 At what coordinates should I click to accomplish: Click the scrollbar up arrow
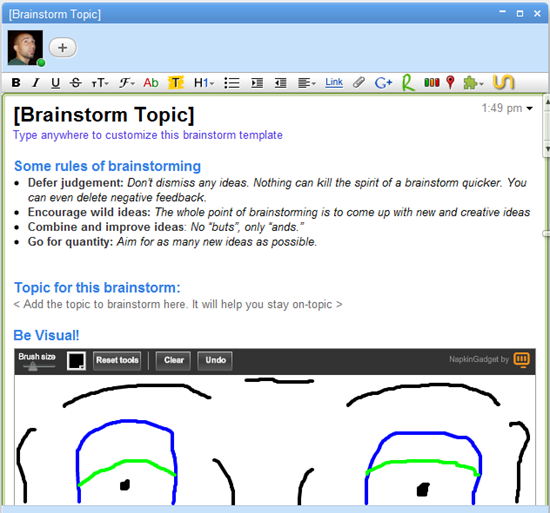coord(547,102)
